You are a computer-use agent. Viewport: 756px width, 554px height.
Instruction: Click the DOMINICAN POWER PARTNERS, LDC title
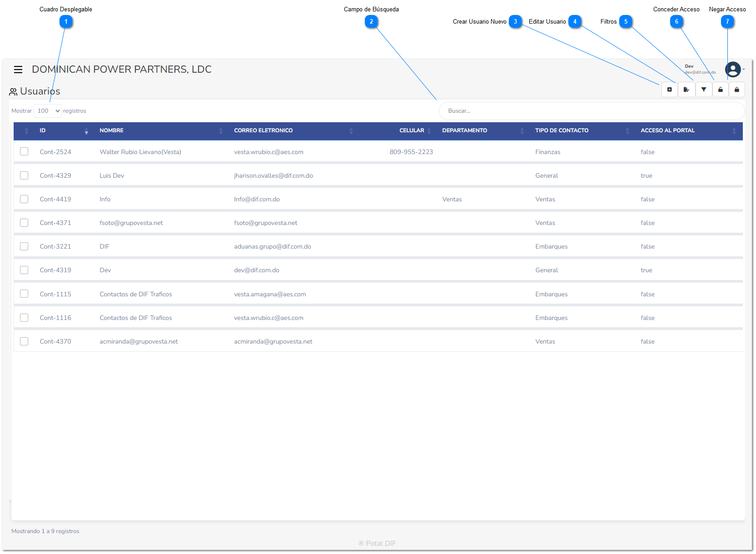(x=122, y=70)
